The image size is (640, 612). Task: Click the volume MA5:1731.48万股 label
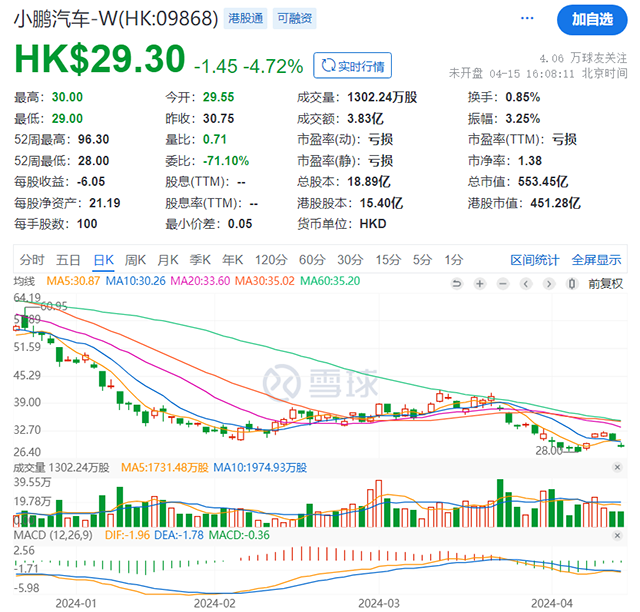click(x=164, y=467)
